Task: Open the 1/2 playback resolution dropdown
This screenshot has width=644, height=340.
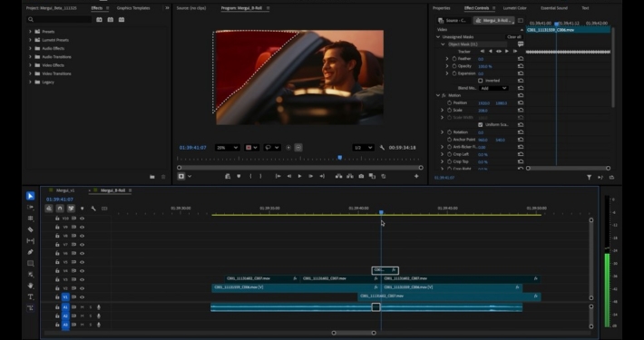Action: [x=363, y=148]
